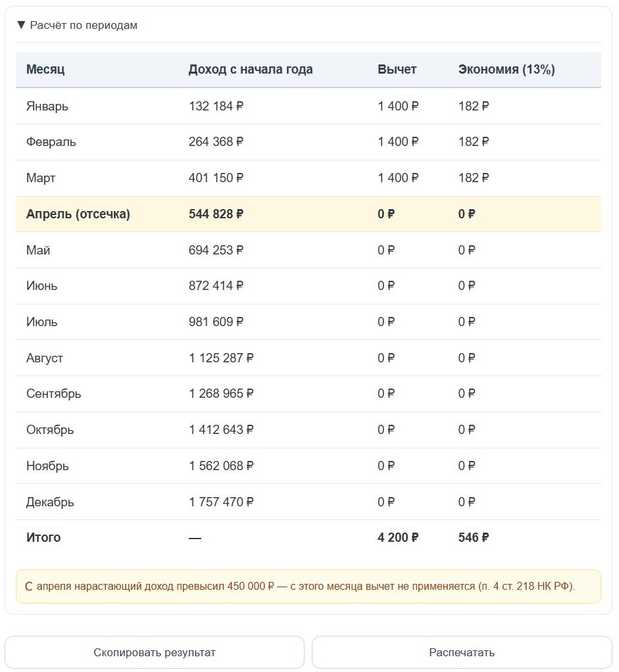Click the Распечатать button
619x672 pixels.
462,652
